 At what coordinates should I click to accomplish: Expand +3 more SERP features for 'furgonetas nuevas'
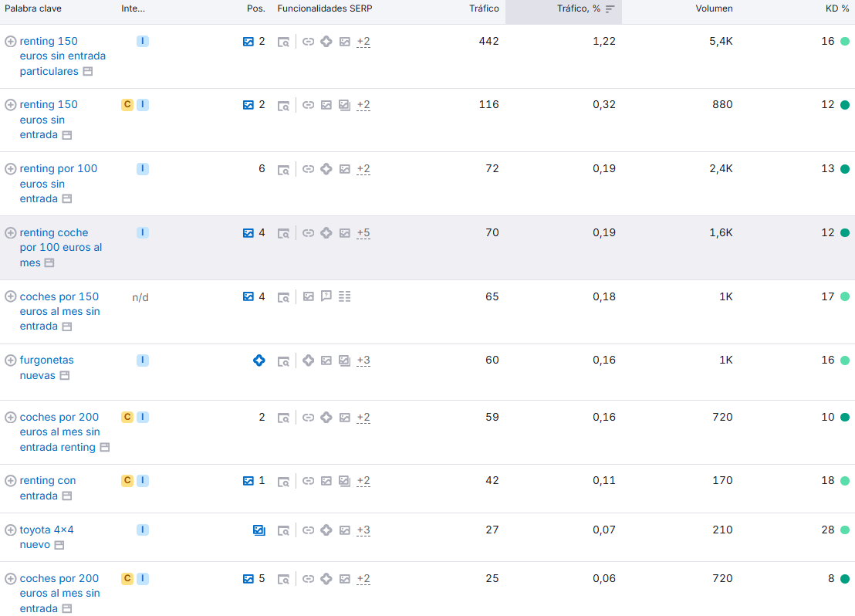[x=363, y=360]
